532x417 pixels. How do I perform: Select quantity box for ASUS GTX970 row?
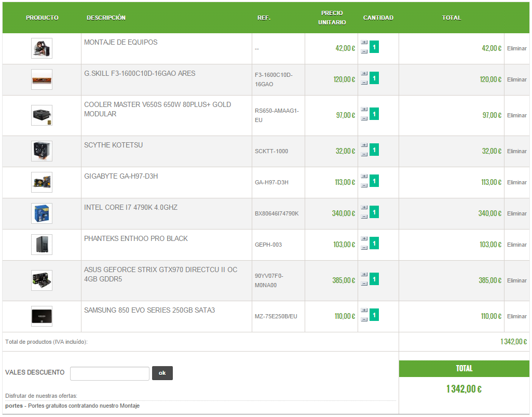(374, 279)
